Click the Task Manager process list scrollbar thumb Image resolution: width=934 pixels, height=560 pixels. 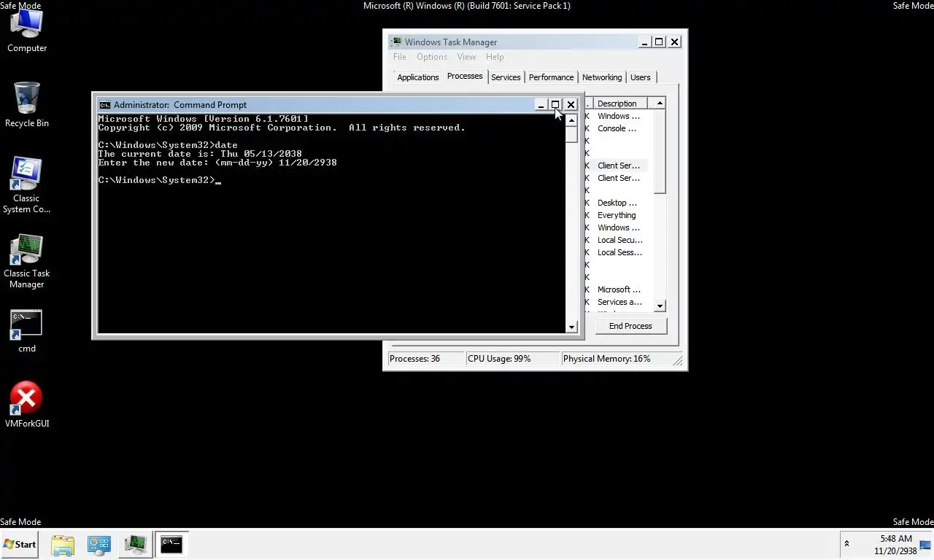pos(660,152)
